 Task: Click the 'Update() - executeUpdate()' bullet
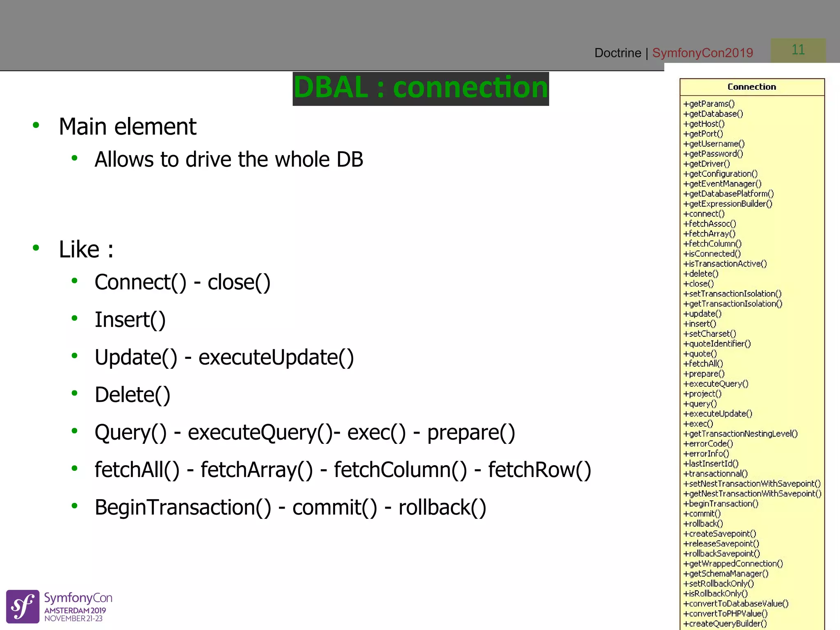(x=224, y=357)
